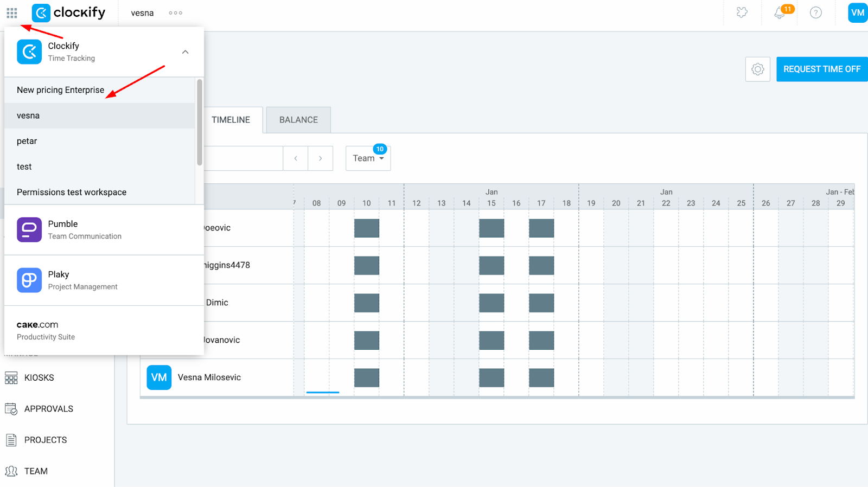868x487 pixels.
Task: Open Team in sidebar
Action: click(x=36, y=471)
